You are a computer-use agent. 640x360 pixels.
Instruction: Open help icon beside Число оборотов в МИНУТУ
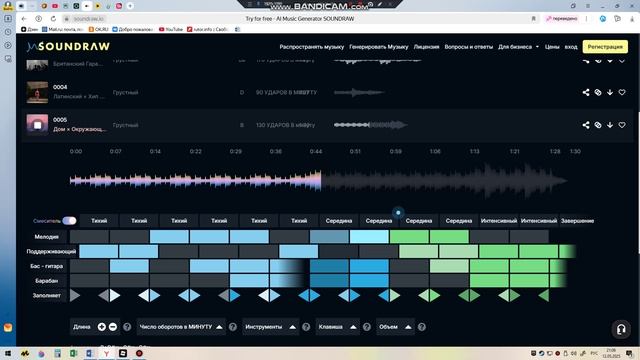pyautogui.click(x=233, y=327)
